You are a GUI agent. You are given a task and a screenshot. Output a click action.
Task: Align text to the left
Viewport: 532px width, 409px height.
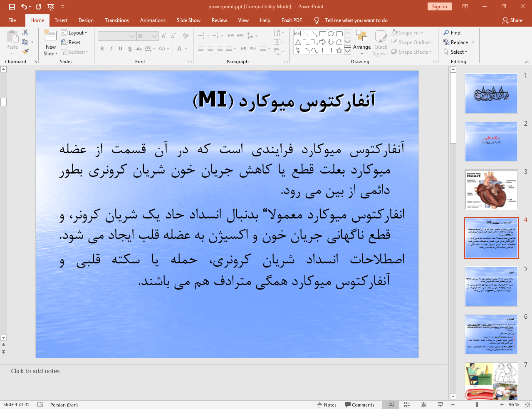click(201, 49)
